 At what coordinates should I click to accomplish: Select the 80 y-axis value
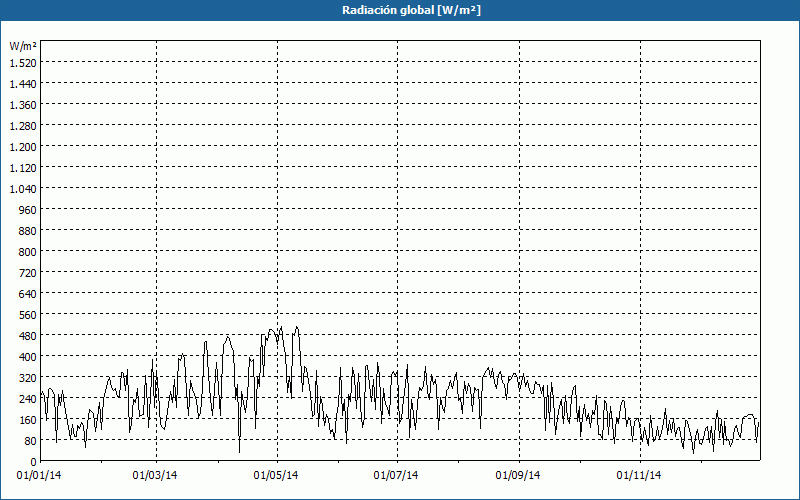click(32, 441)
